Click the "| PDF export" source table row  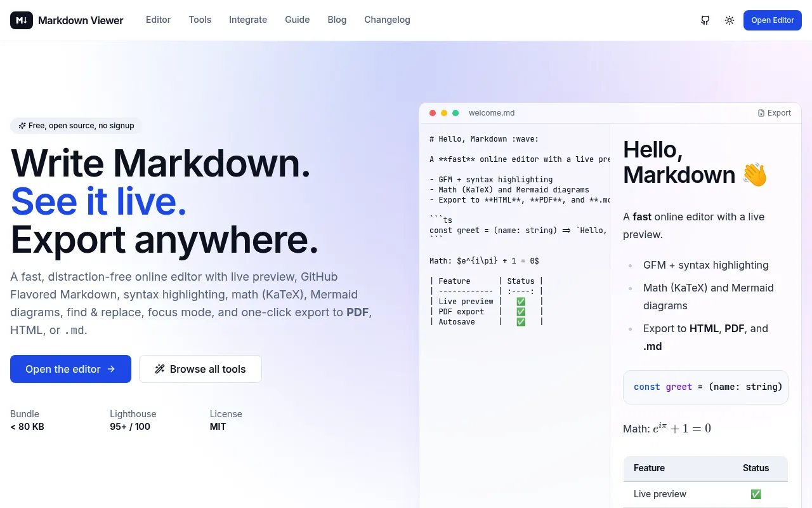(487, 312)
